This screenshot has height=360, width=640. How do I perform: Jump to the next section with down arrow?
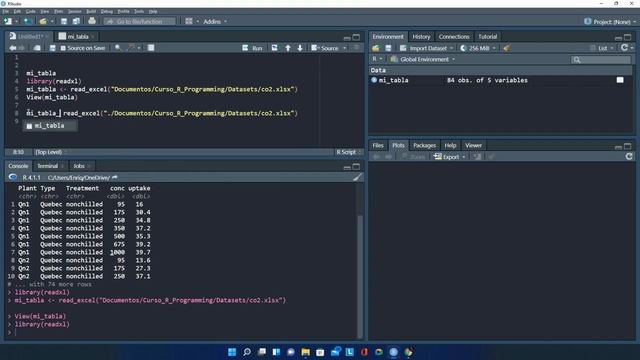point(300,48)
